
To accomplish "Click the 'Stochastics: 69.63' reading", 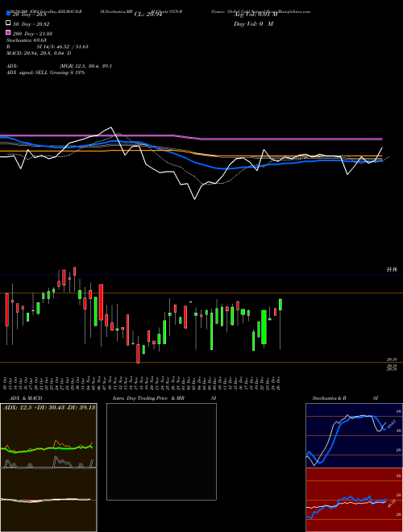I will (26, 40).
